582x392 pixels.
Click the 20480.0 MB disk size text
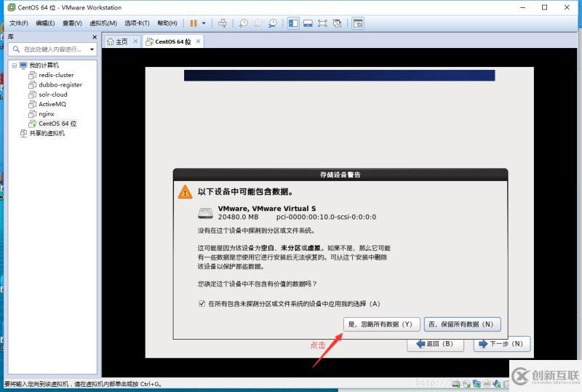pyautogui.click(x=238, y=217)
